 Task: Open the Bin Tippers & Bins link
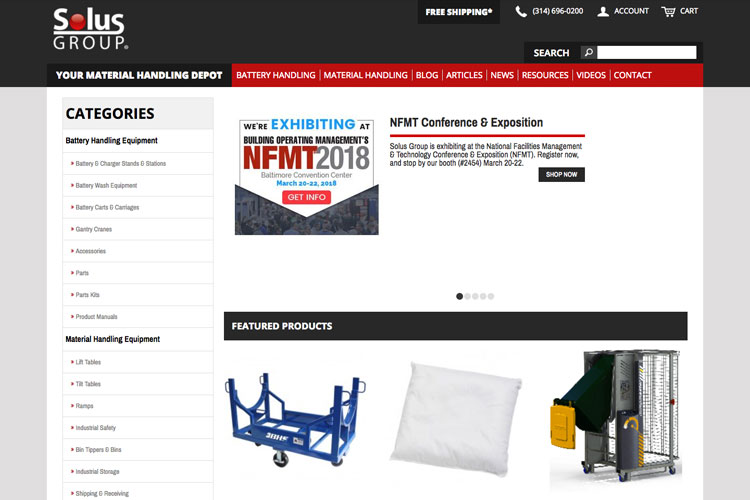[98, 450]
